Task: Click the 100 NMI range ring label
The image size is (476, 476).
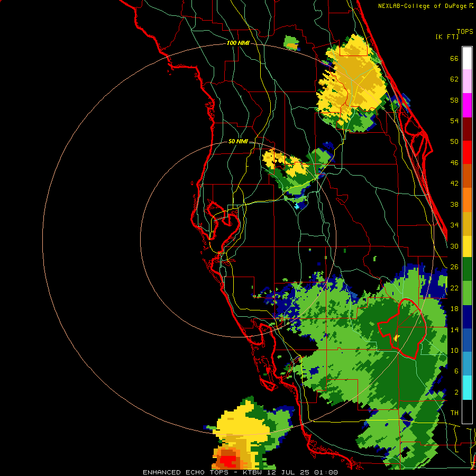Action: pyautogui.click(x=238, y=43)
